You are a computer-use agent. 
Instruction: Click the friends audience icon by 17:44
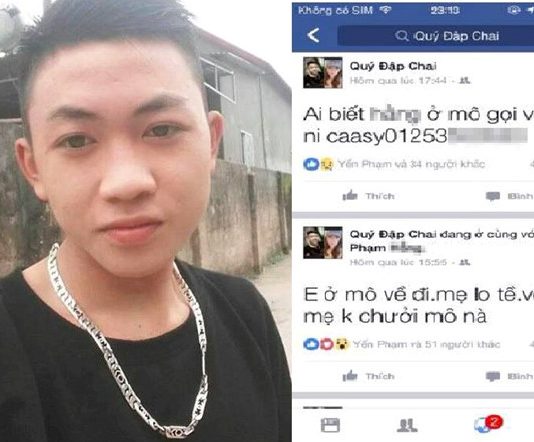465,81
